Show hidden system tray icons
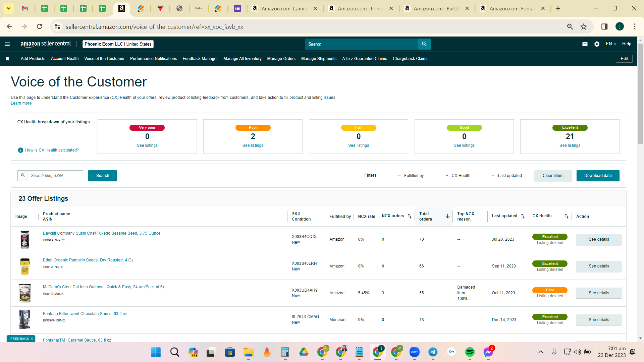Image resolution: width=644 pixels, height=362 pixels. coord(540,352)
